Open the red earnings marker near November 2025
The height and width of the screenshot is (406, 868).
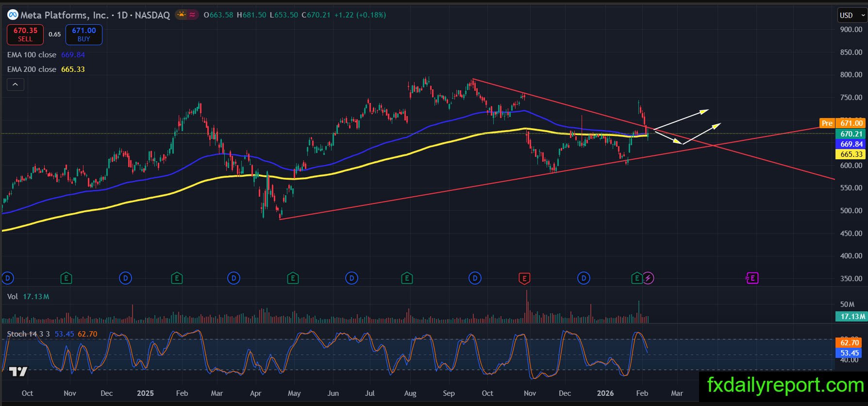(x=524, y=278)
